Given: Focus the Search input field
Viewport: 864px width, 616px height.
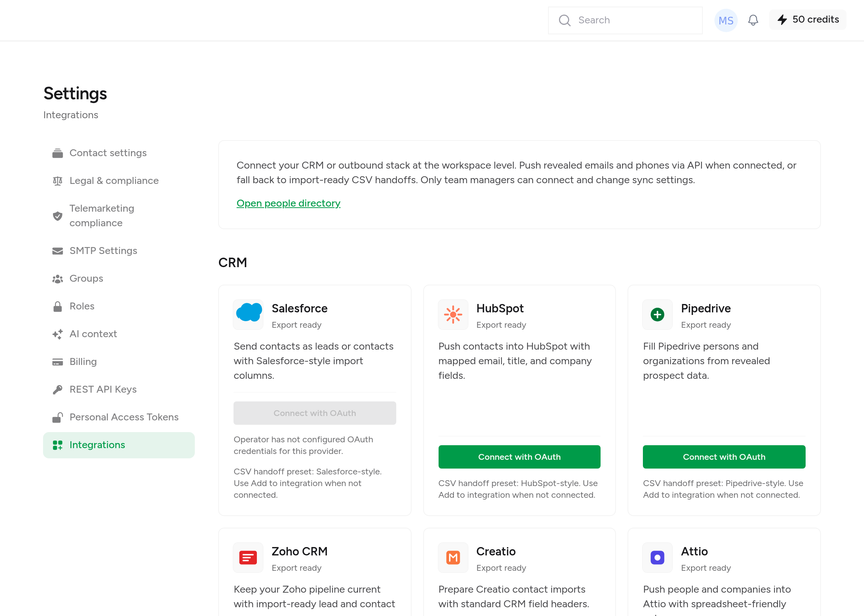Looking at the screenshot, I should [x=625, y=20].
